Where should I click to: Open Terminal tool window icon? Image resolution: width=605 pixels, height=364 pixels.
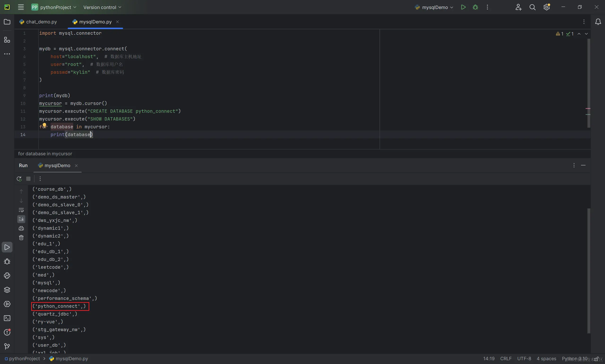pyautogui.click(x=7, y=318)
